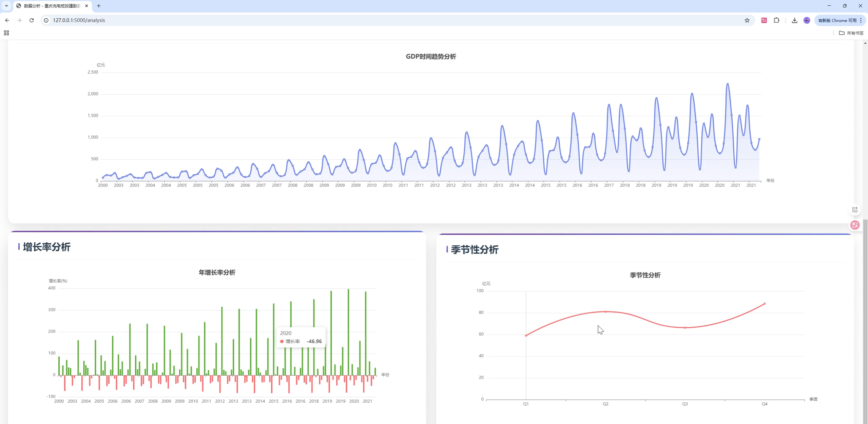Click the -46.96 value in chart tooltip
The width and height of the screenshot is (868, 424).
[314, 341]
